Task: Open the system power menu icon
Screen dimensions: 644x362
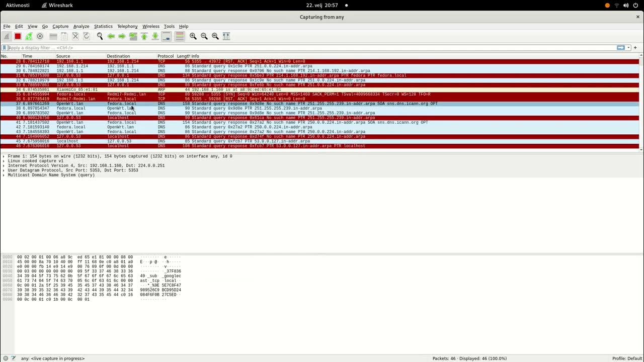Action: pyautogui.click(x=635, y=5)
